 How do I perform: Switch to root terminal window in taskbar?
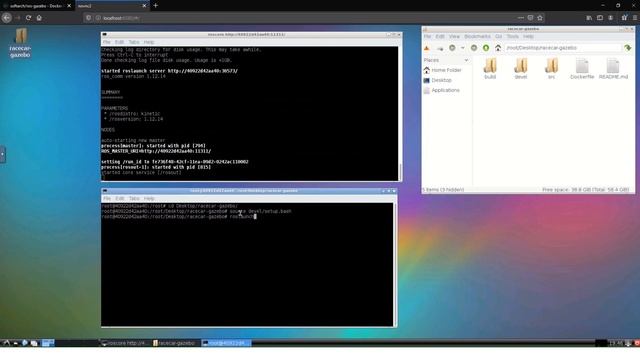click(226, 343)
